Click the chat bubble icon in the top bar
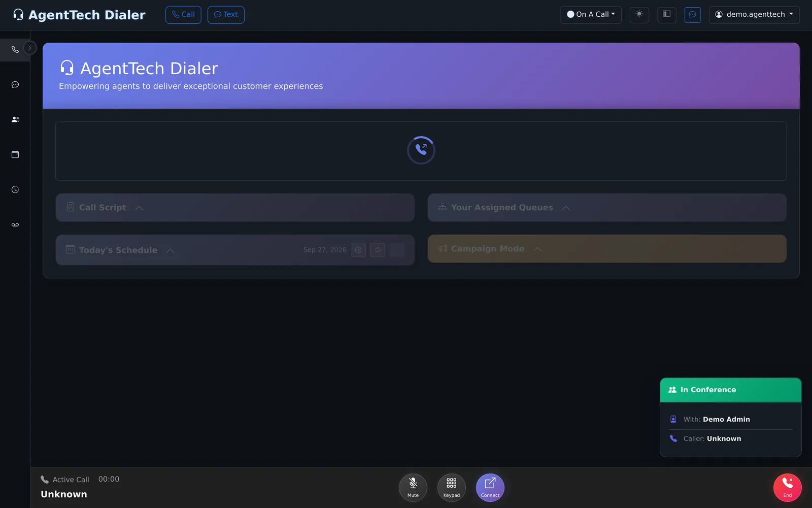Image resolution: width=812 pixels, height=508 pixels. 692,15
